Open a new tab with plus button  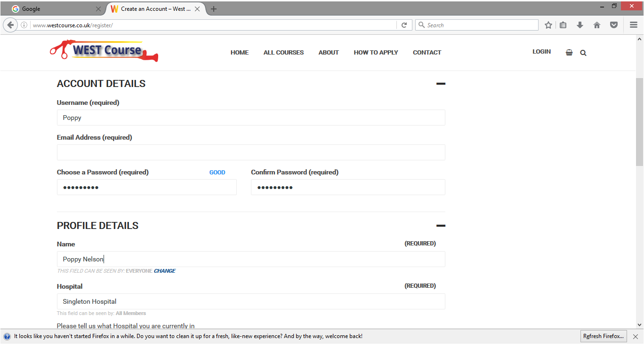tap(214, 9)
